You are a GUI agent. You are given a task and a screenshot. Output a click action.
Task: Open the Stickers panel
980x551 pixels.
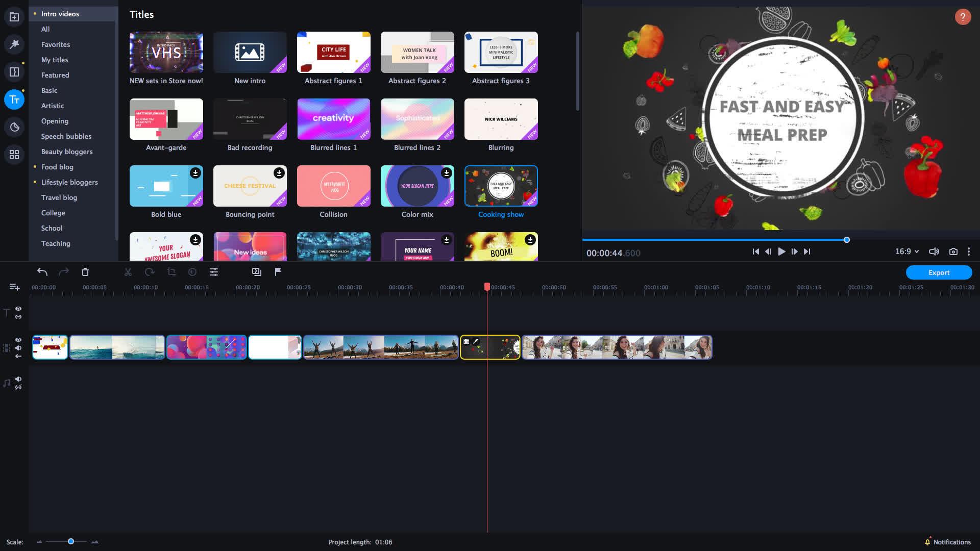tap(14, 127)
